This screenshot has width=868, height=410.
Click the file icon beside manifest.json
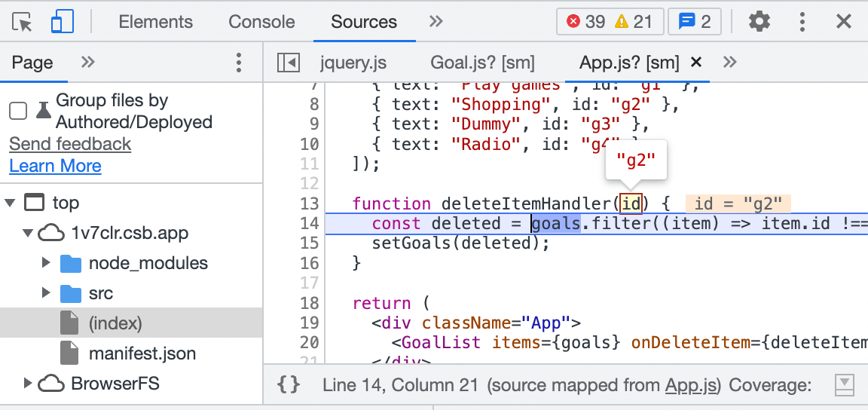69,353
